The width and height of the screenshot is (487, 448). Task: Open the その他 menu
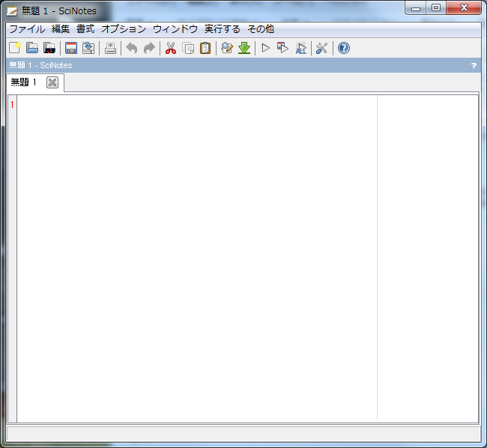click(x=261, y=29)
